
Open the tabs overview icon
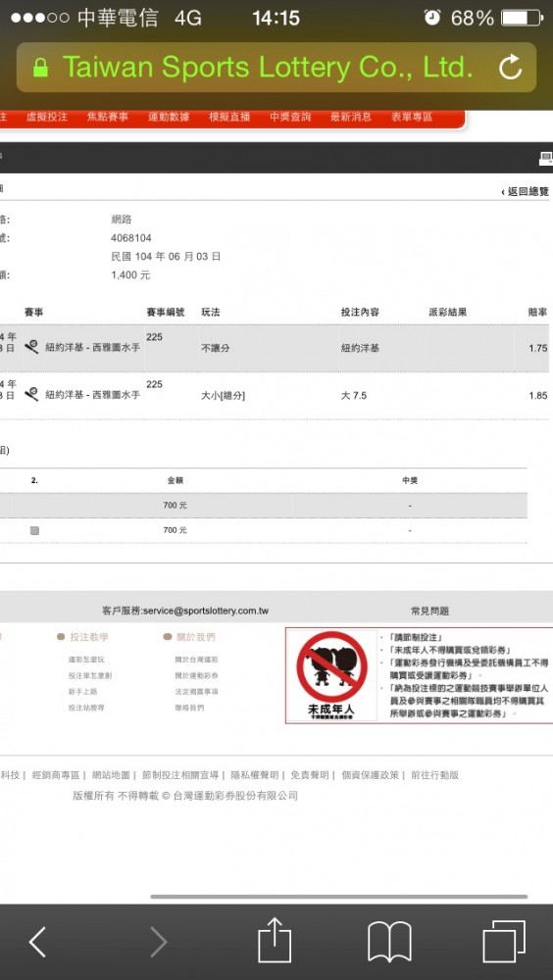504,941
